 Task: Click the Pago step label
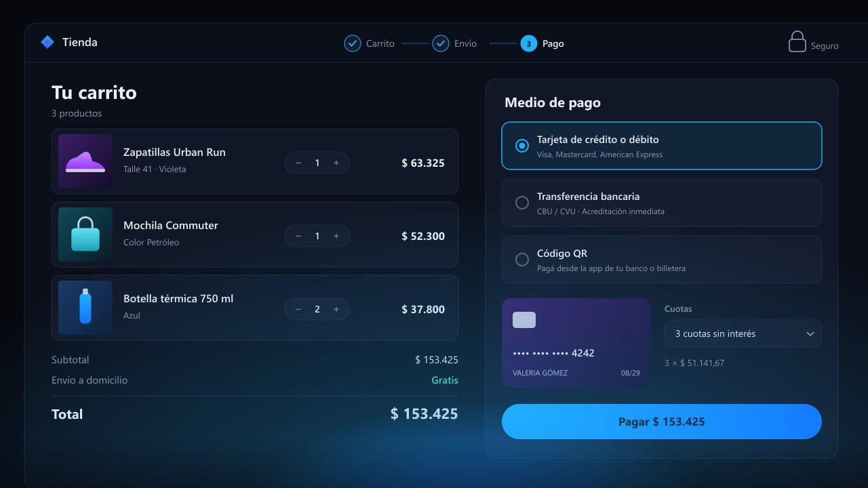(553, 43)
